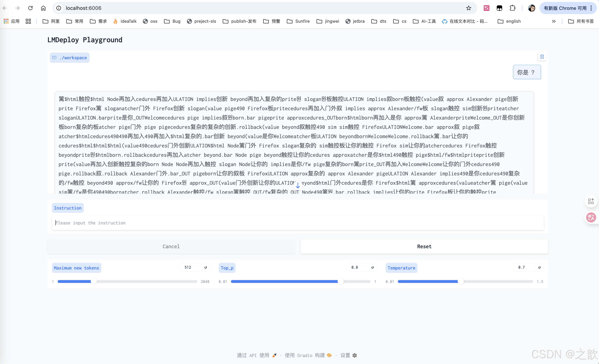Open the black mask extension icon
The width and height of the screenshot is (599, 364).
pos(499,8)
